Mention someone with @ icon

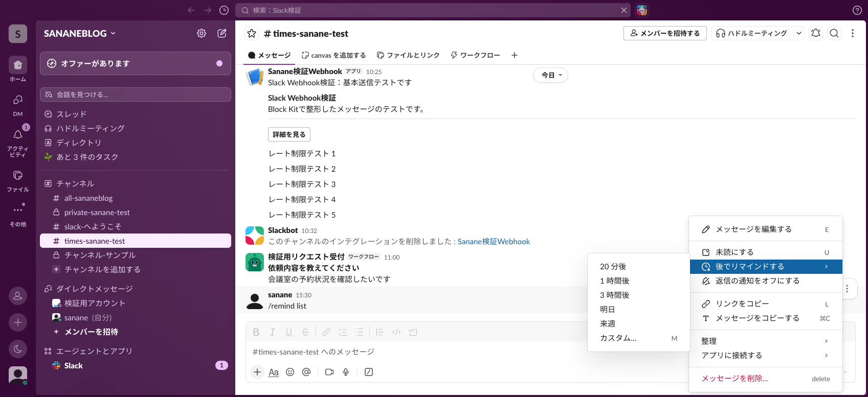pos(306,372)
